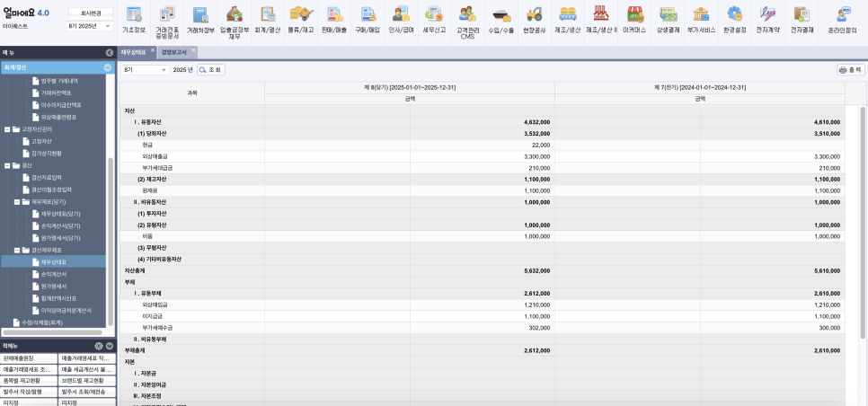Open the 환경설정 gear icon
Screen dimensions: 868x406
(735, 15)
